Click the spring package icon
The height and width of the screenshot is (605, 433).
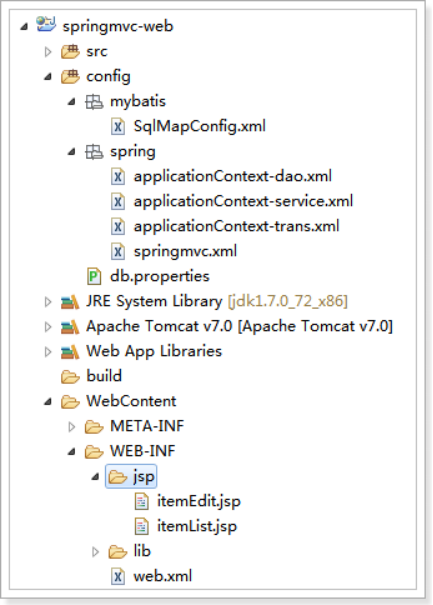[x=94, y=152]
